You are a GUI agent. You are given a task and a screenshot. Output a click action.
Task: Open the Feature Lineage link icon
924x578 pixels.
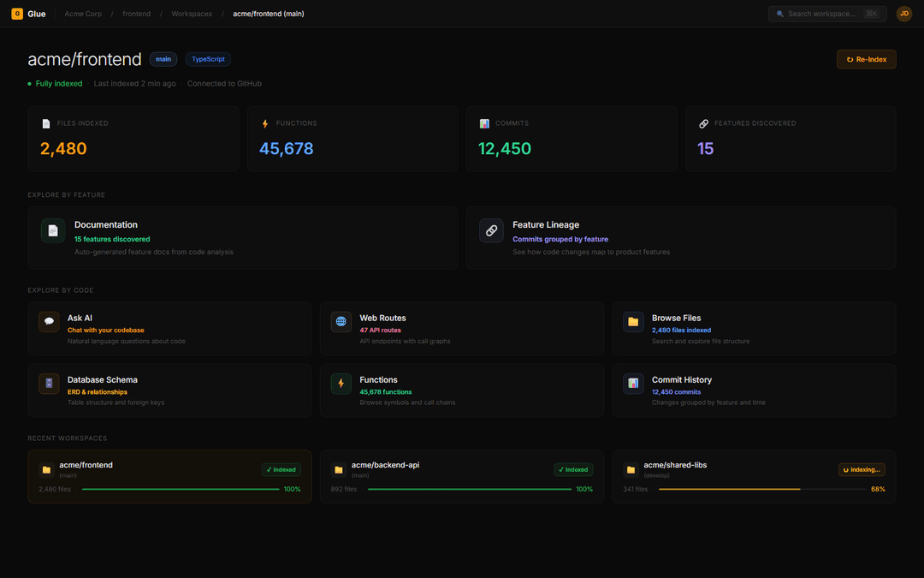point(491,230)
